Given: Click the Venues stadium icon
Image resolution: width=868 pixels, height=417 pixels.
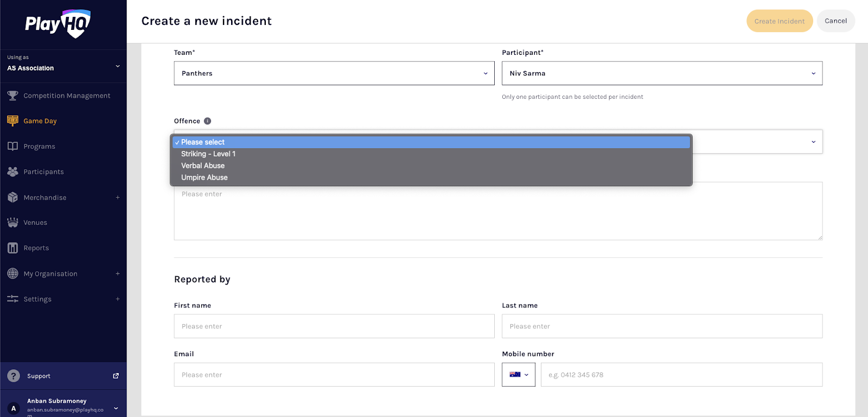Looking at the screenshot, I should (12, 223).
